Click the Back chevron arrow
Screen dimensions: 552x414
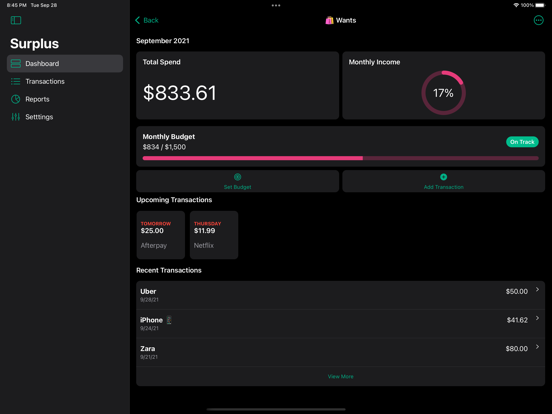[138, 20]
